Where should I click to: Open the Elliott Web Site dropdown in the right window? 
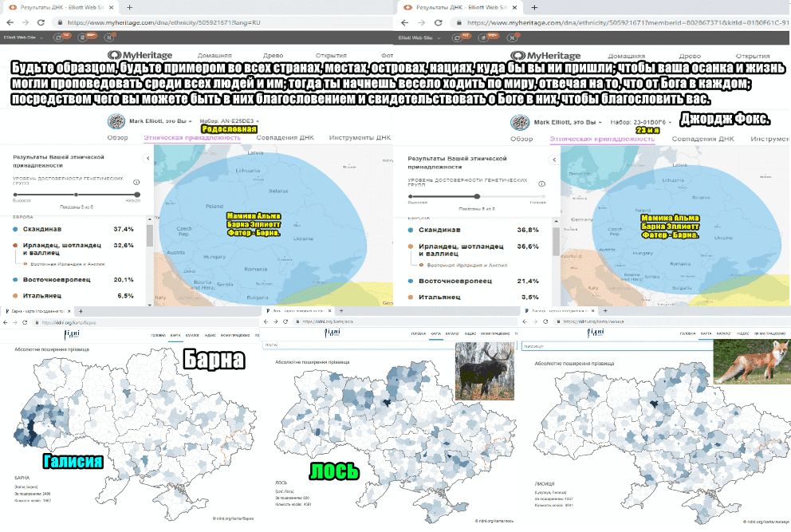(x=418, y=37)
